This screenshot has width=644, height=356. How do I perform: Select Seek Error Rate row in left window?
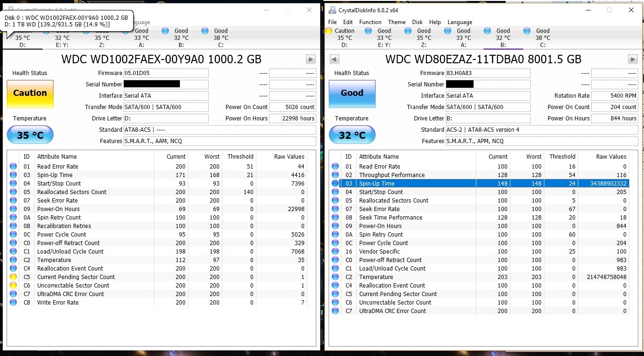click(x=158, y=201)
